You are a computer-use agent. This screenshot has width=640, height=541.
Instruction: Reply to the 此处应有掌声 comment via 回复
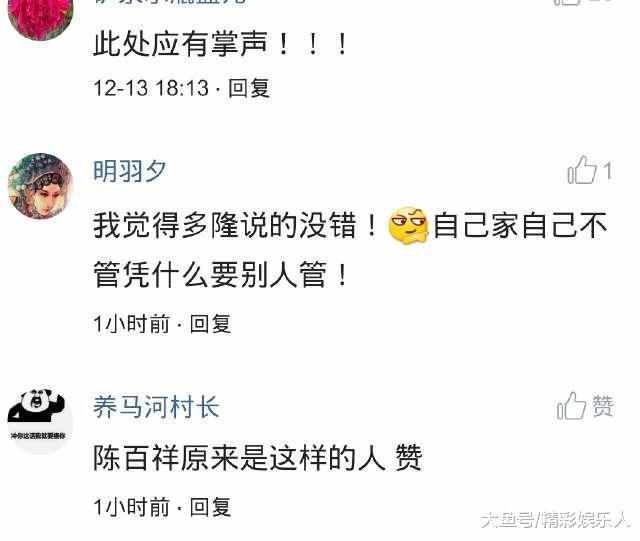249,88
